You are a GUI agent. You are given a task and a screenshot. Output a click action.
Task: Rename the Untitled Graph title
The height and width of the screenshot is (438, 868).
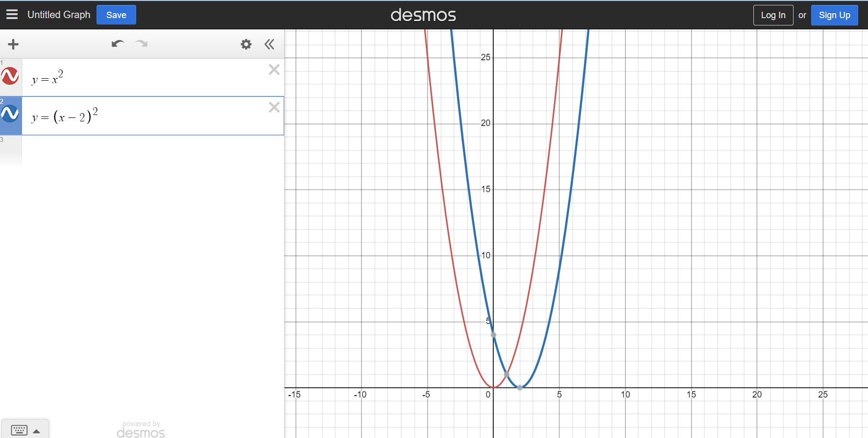pyautogui.click(x=59, y=15)
